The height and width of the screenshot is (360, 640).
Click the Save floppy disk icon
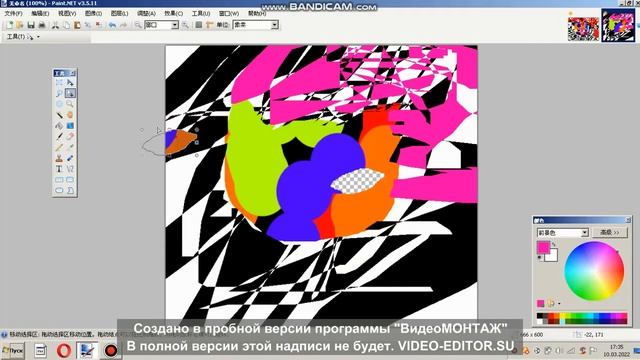pos(31,25)
